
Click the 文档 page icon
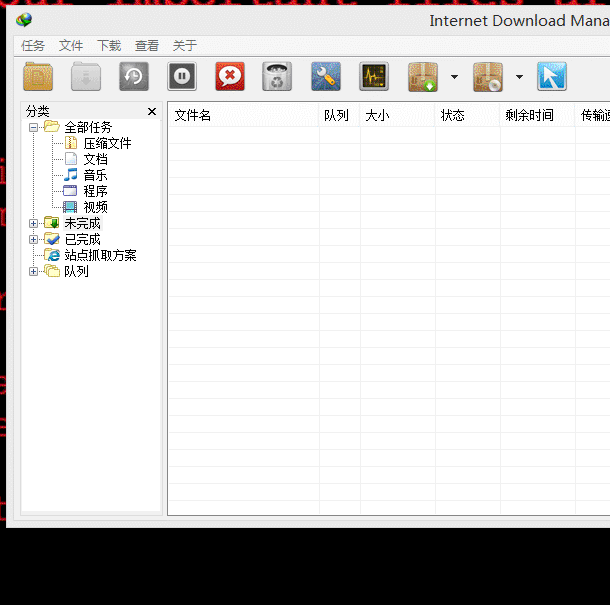click(x=71, y=159)
